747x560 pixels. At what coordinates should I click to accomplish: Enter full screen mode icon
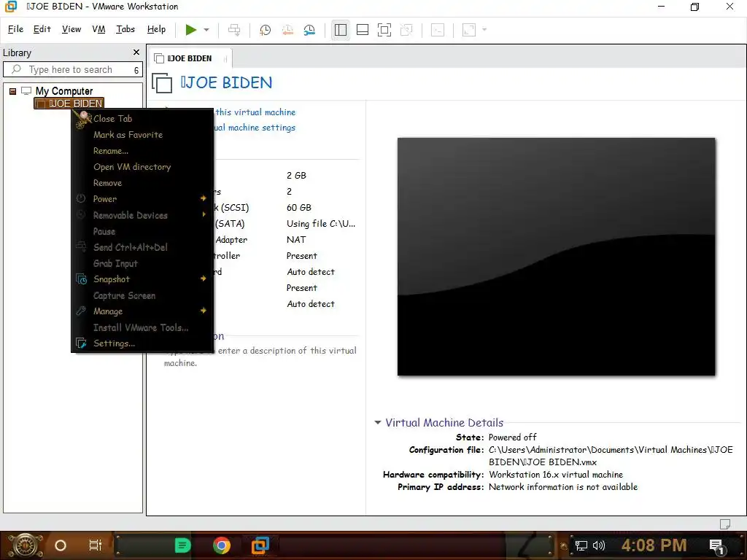[384, 30]
